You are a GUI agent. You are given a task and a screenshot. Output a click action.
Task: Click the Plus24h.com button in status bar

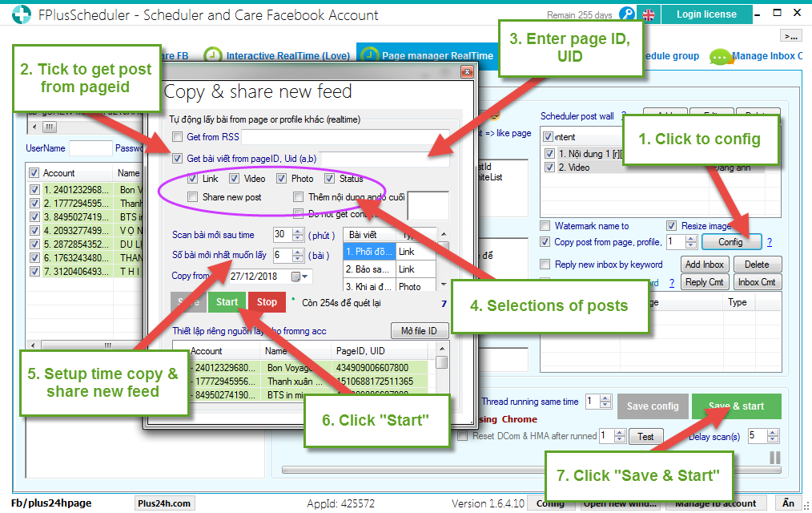tap(164, 503)
